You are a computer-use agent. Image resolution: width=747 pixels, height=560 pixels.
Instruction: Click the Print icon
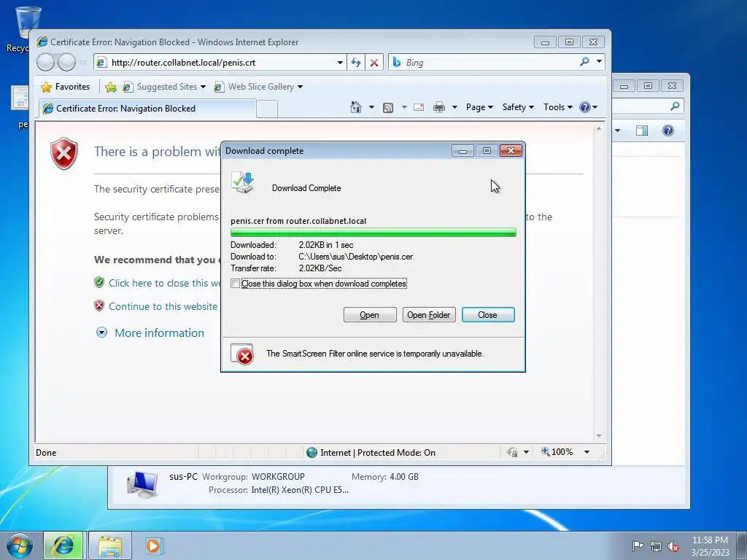438,108
